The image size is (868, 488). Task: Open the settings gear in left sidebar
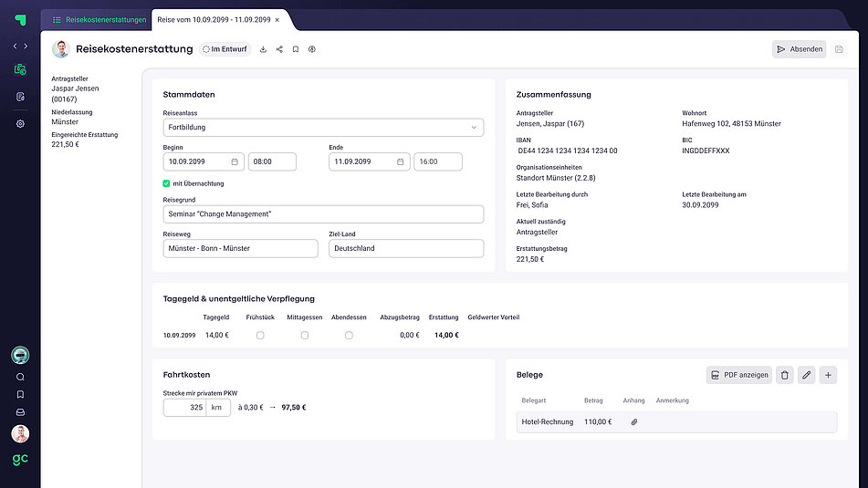[x=20, y=123]
